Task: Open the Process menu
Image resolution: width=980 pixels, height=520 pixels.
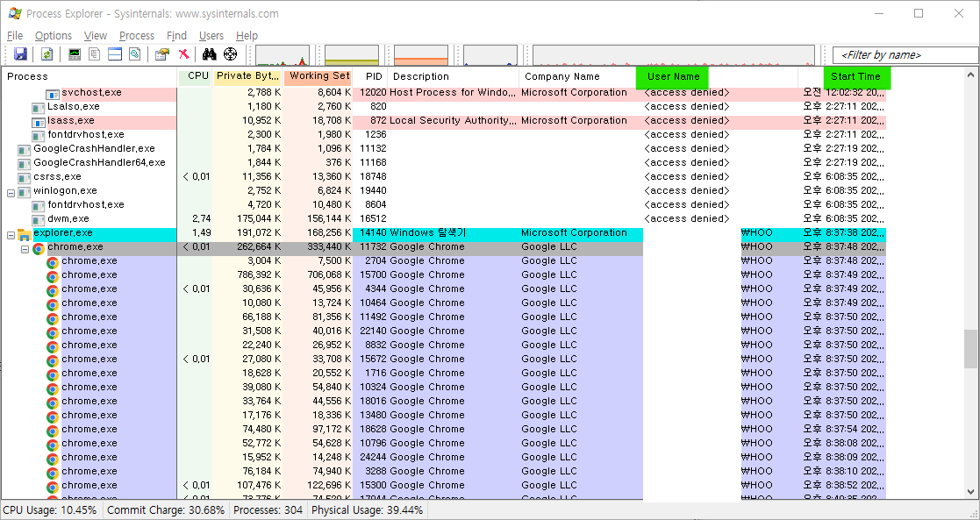Action: coord(137,36)
